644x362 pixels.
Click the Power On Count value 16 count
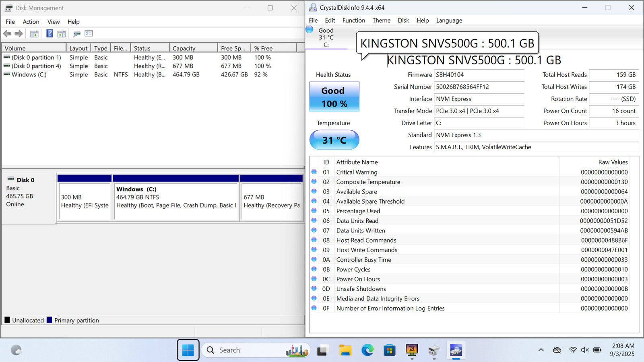(614, 111)
